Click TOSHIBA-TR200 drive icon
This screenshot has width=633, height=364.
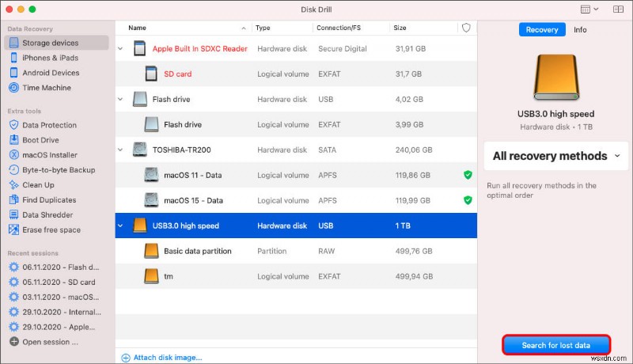pos(140,150)
